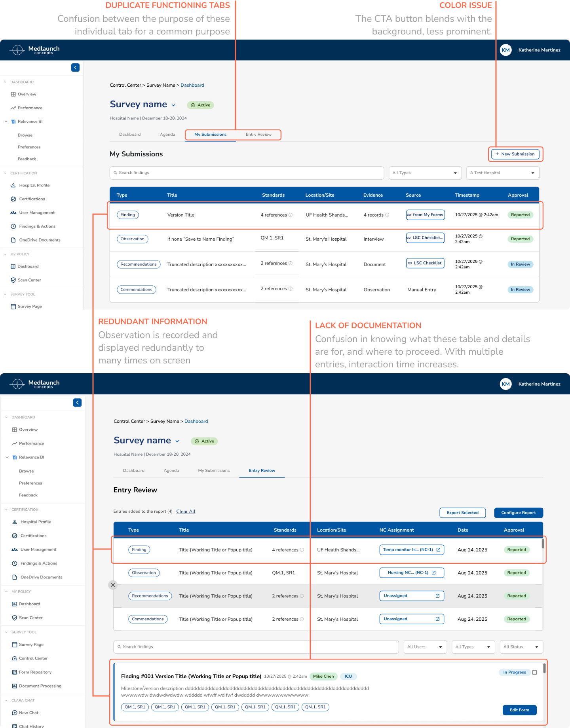
Task: Collapse the CERTIFICATION section in Entry Review sidebar
Action: [x=6, y=509]
